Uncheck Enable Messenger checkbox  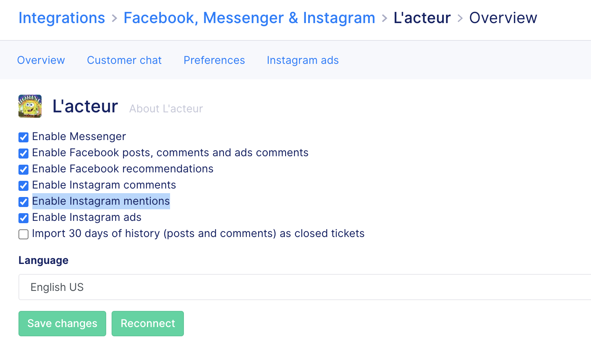(23, 137)
